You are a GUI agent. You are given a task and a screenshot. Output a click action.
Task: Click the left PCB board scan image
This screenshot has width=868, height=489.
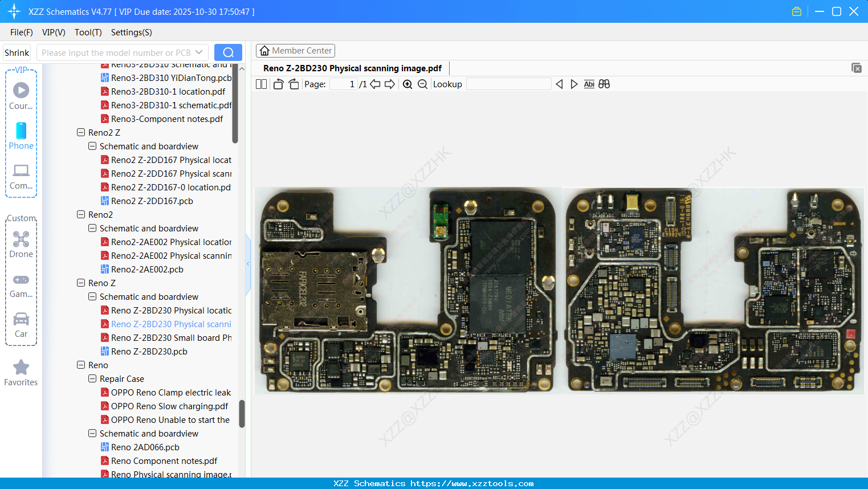[x=407, y=291]
